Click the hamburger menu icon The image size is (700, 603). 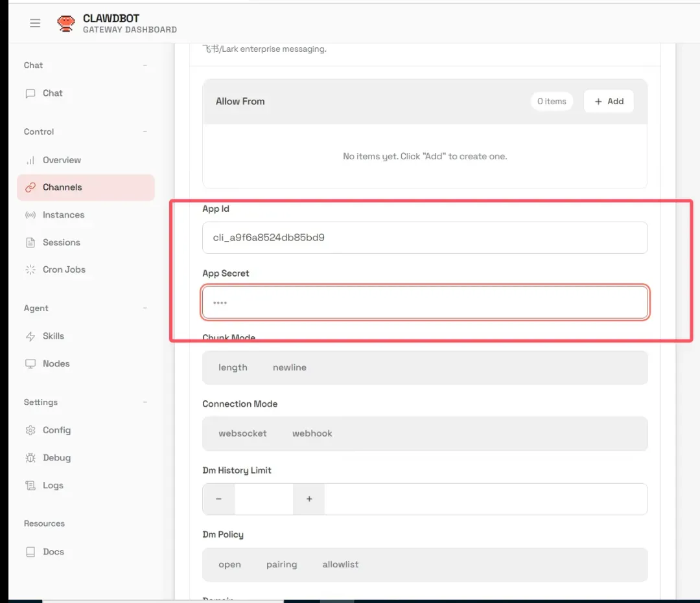click(35, 23)
